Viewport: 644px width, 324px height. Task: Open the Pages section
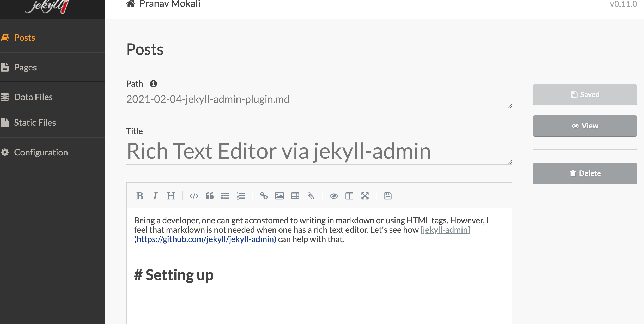pyautogui.click(x=25, y=67)
